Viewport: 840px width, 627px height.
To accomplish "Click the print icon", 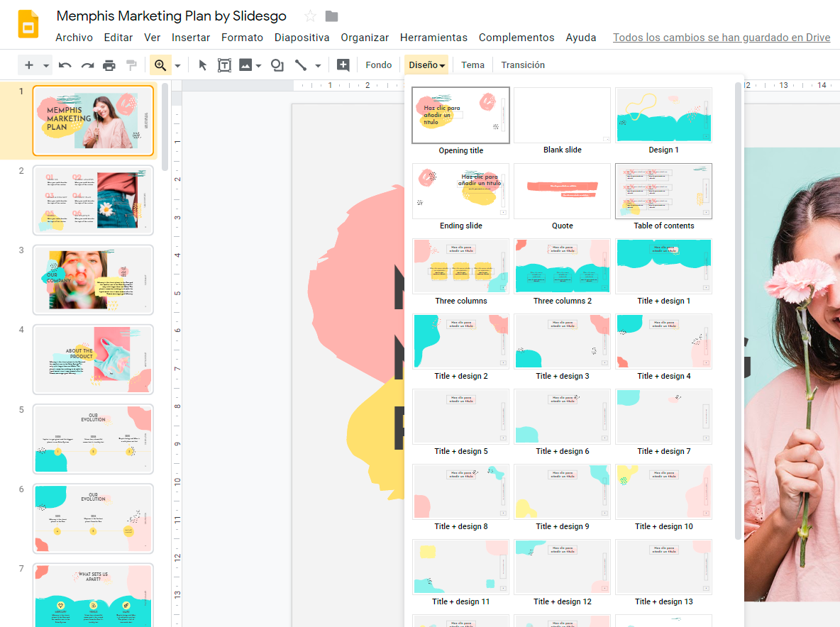I will point(109,65).
